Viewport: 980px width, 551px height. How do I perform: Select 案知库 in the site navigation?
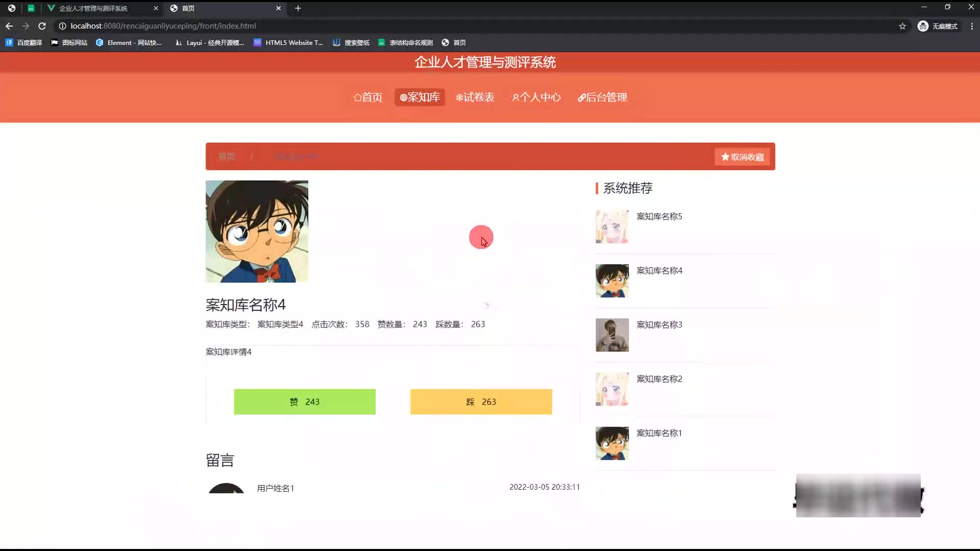(x=420, y=97)
